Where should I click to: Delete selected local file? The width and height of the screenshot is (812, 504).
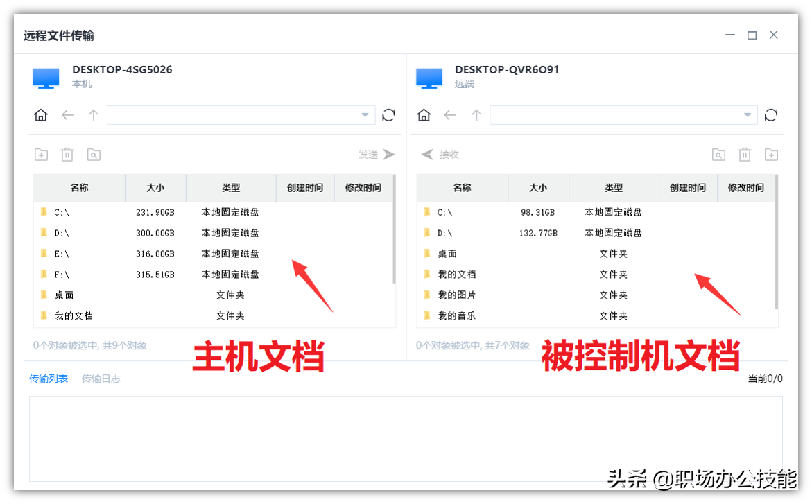(67, 155)
